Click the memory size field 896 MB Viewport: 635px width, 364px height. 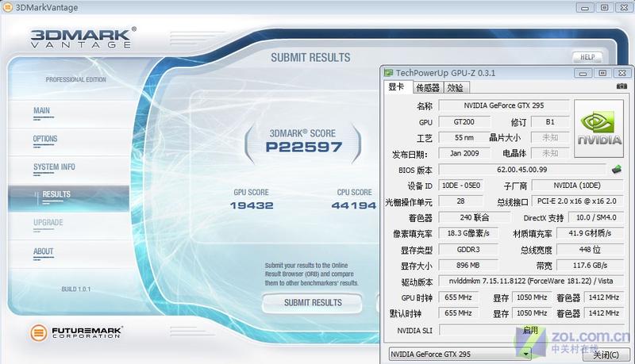(468, 266)
